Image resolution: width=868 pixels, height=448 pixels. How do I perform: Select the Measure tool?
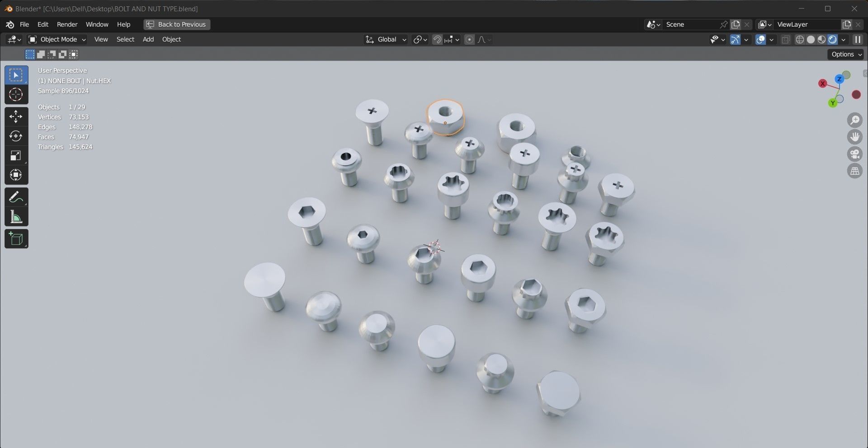16,216
